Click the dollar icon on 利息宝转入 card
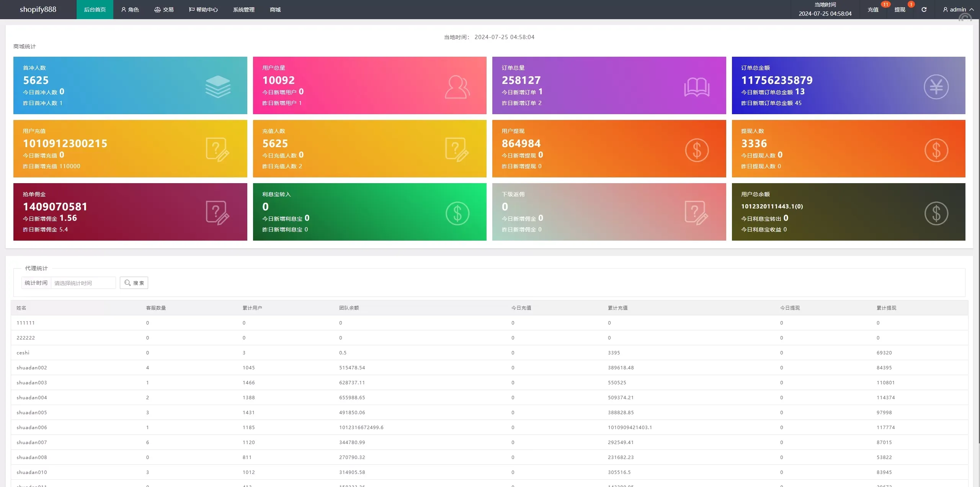Image resolution: width=980 pixels, height=487 pixels. point(457,213)
